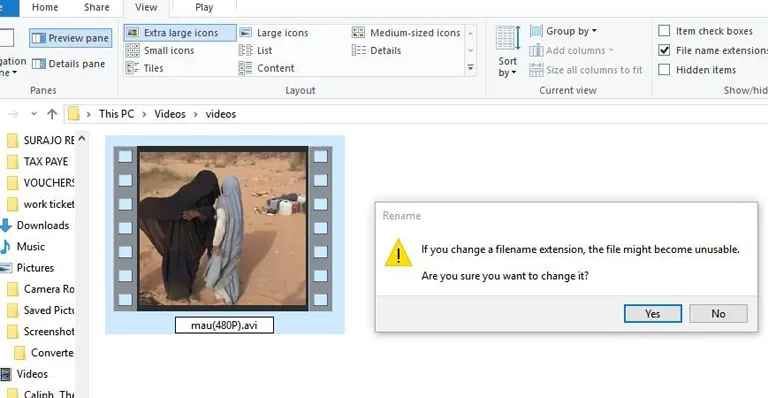Screen dimensions: 768x398
Task: Switch layout to List view
Action: (x=255, y=50)
